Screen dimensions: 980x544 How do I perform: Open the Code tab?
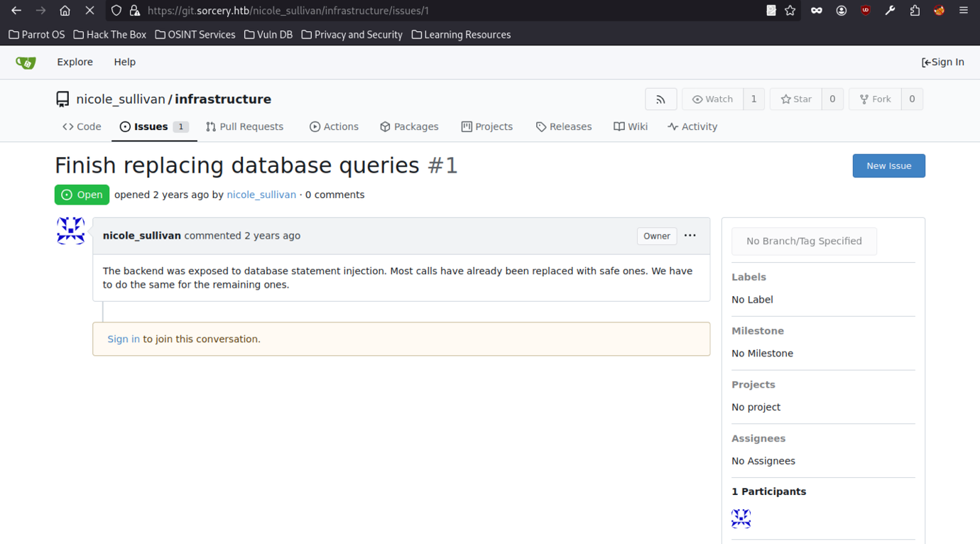click(82, 126)
